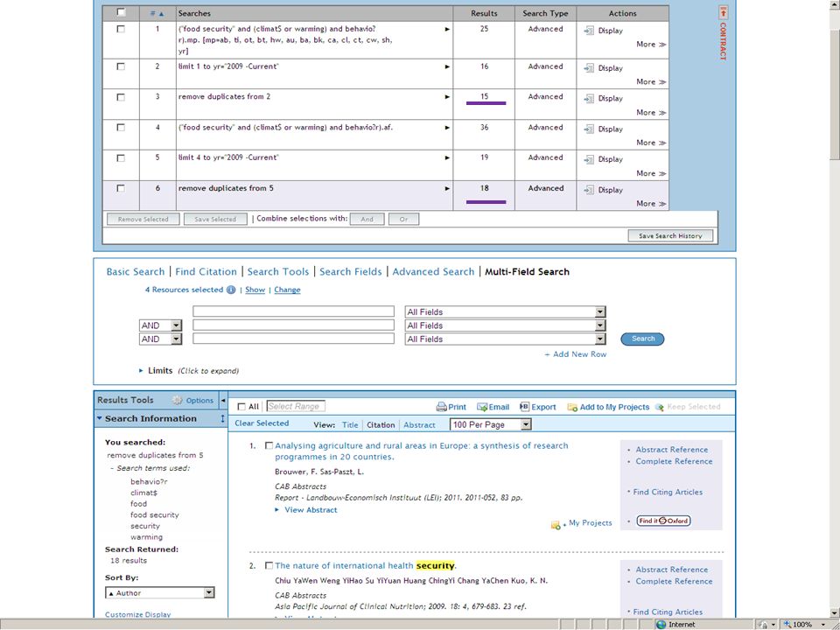840x630 pixels.
Task: Select the Multi-Field Search tab
Action: [527, 271]
